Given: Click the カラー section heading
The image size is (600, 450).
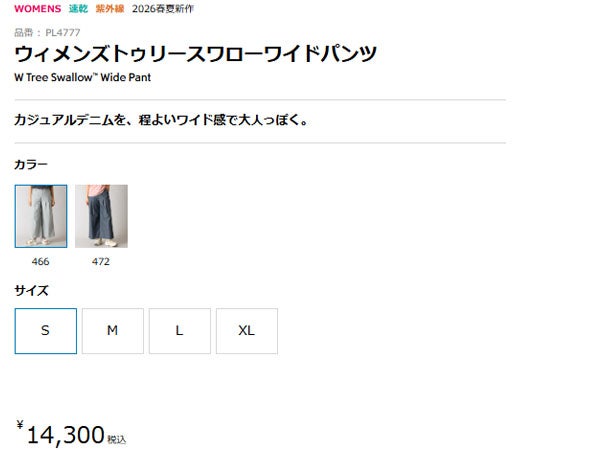Looking at the screenshot, I should [x=31, y=165].
